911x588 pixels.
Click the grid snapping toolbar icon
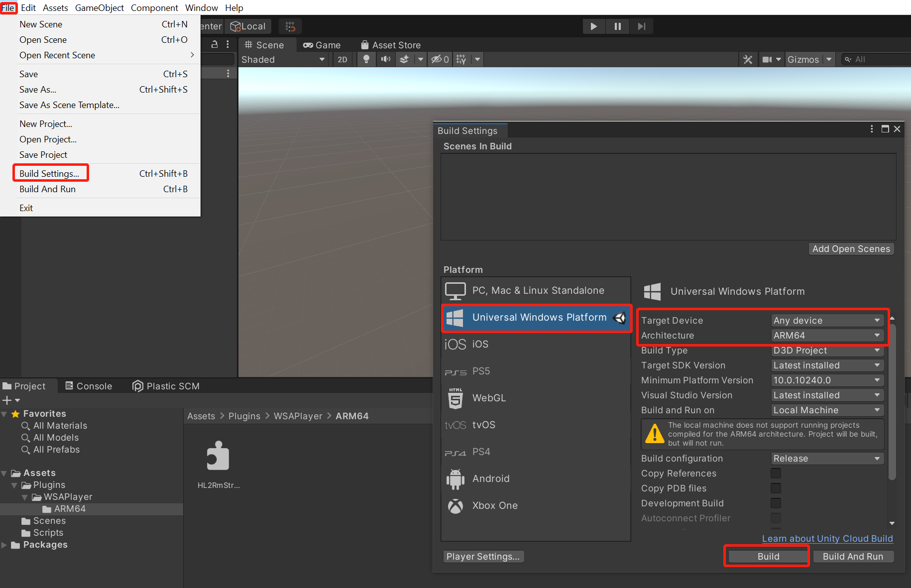point(290,26)
